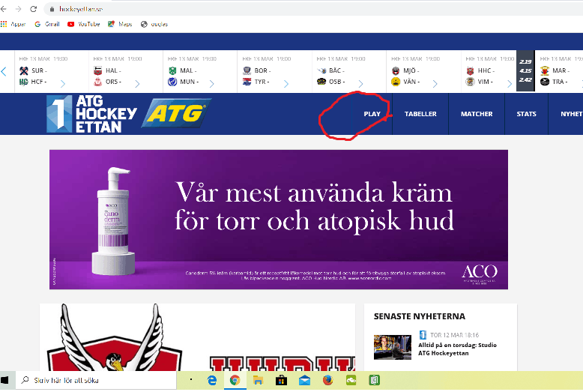The height and width of the screenshot is (392, 583).
Task: Open Microsoft Store from the taskbar
Action: pyautogui.click(x=281, y=380)
